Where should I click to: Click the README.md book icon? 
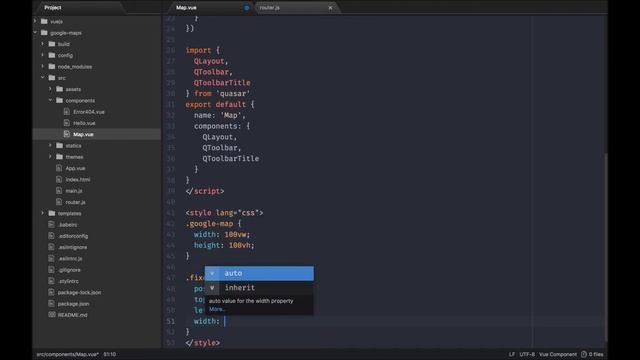pos(52,315)
